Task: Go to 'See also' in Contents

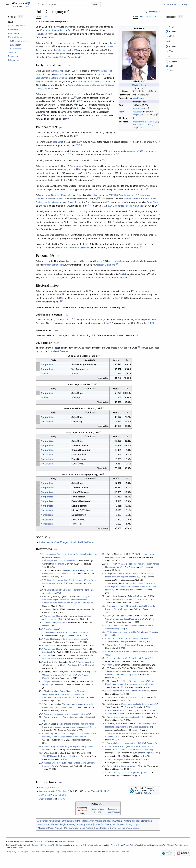Action: (12, 53)
